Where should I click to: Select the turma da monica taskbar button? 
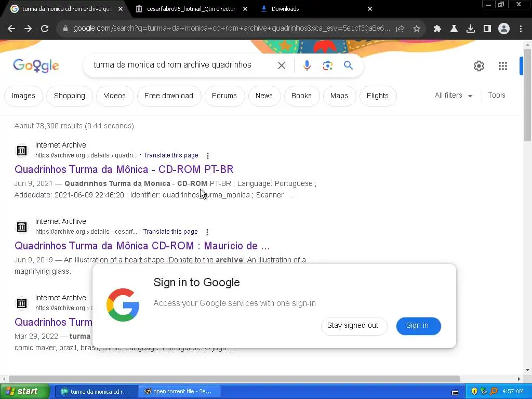(96, 392)
